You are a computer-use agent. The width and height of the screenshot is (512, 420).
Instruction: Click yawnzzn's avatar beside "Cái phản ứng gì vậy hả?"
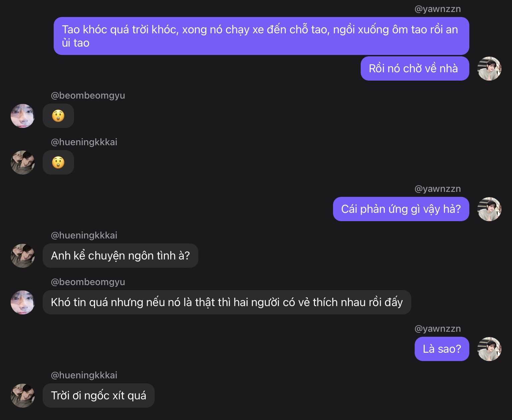489,209
